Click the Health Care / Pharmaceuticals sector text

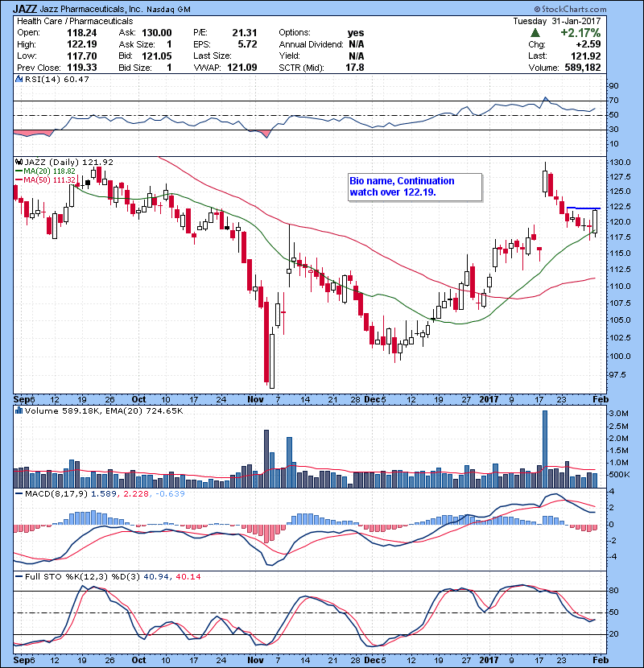point(75,21)
